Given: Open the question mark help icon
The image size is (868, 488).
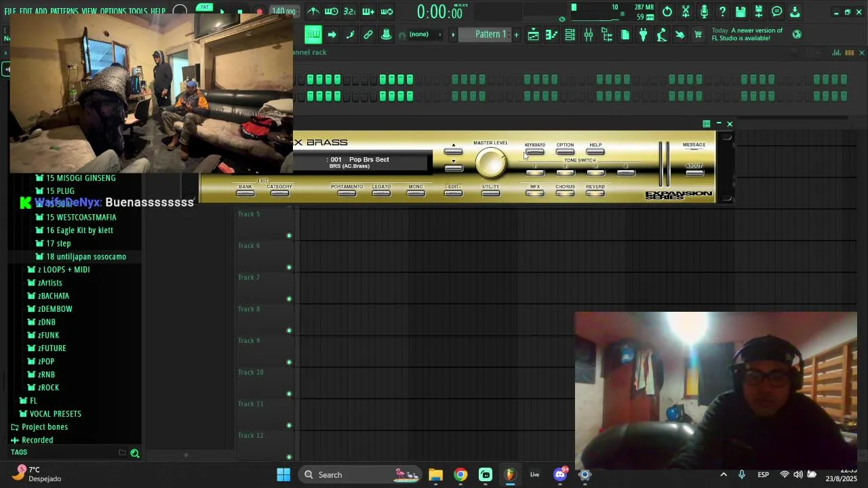Looking at the screenshot, I should pos(722,12).
